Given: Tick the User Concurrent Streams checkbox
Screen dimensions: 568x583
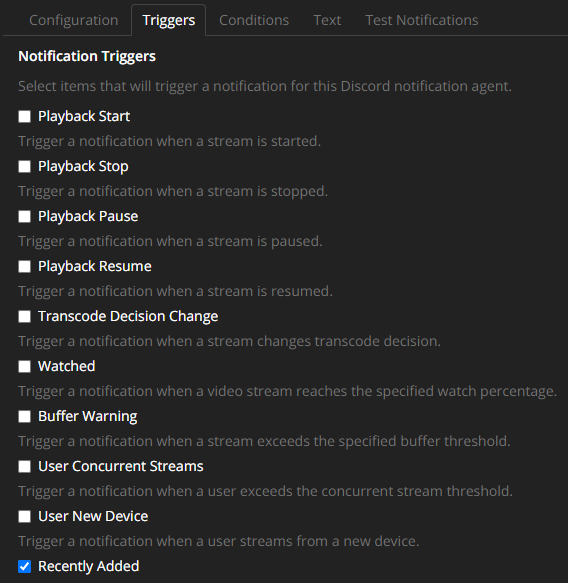Looking at the screenshot, I should pos(25,466).
